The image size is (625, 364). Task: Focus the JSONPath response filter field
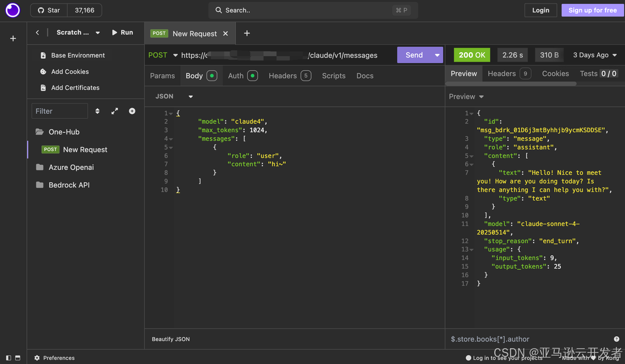point(529,340)
